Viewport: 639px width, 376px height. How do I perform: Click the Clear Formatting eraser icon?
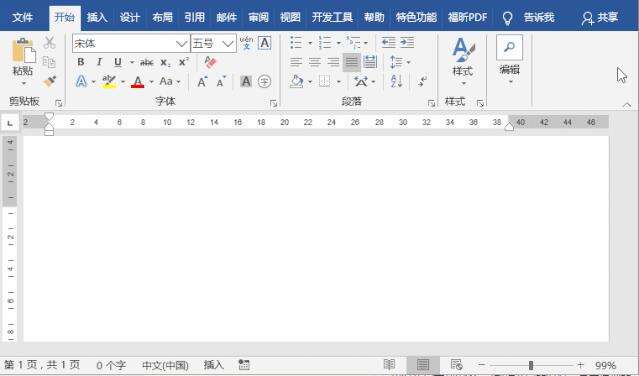point(210,62)
